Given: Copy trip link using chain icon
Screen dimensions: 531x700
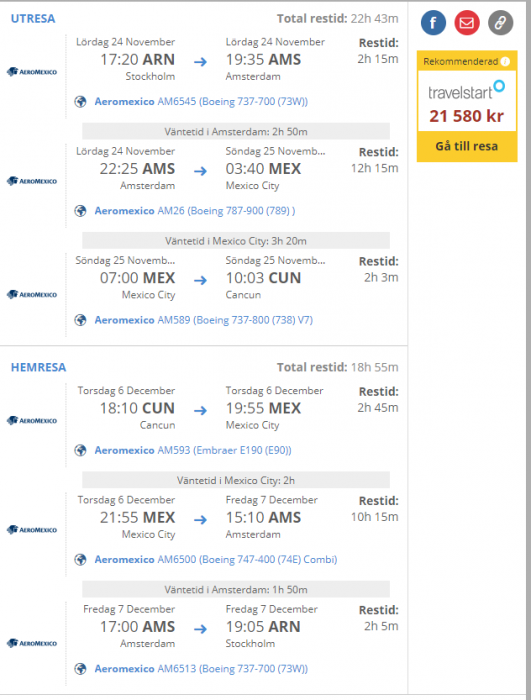Looking at the screenshot, I should pos(500,23).
